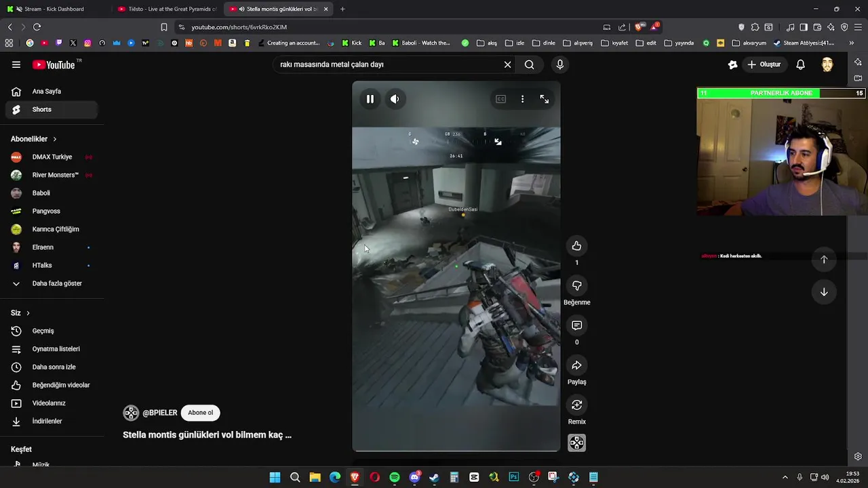The height and width of the screenshot is (488, 868).
Task: Open Geçmiş watch history
Action: (52, 331)
